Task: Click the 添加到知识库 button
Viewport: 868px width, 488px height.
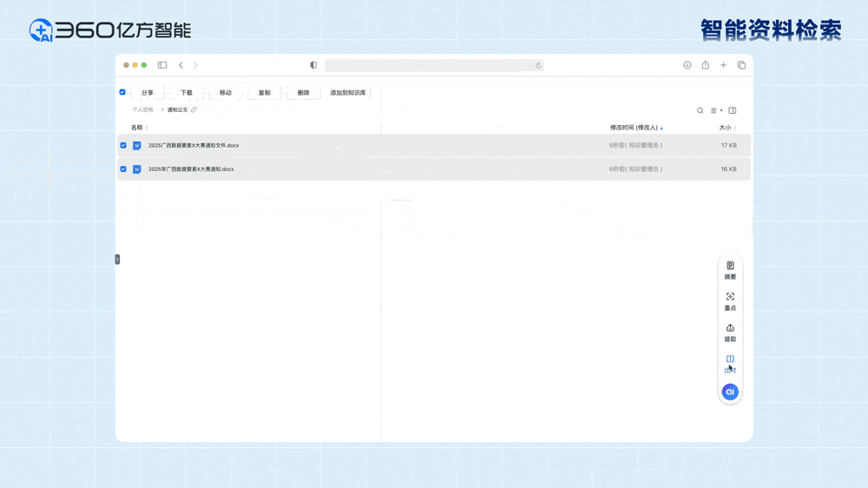Action: coord(347,93)
